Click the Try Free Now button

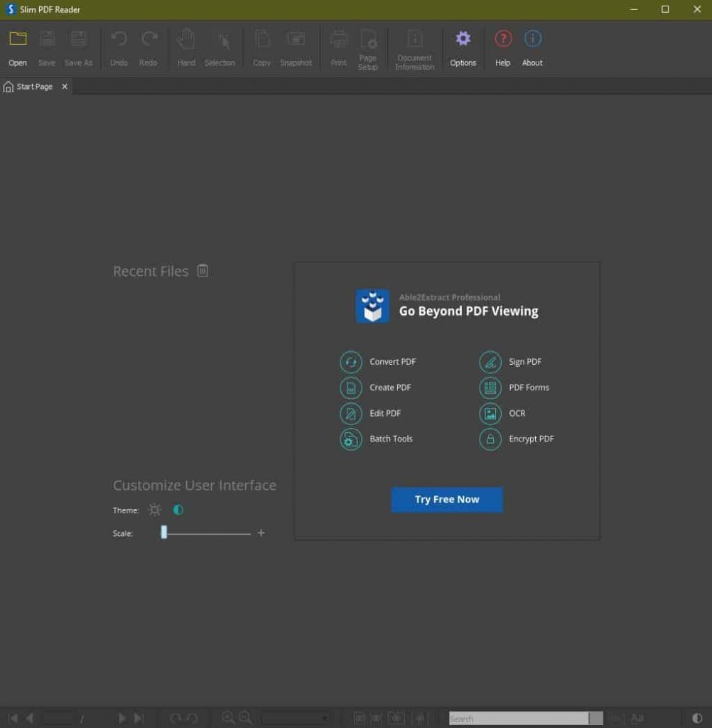[x=447, y=500]
